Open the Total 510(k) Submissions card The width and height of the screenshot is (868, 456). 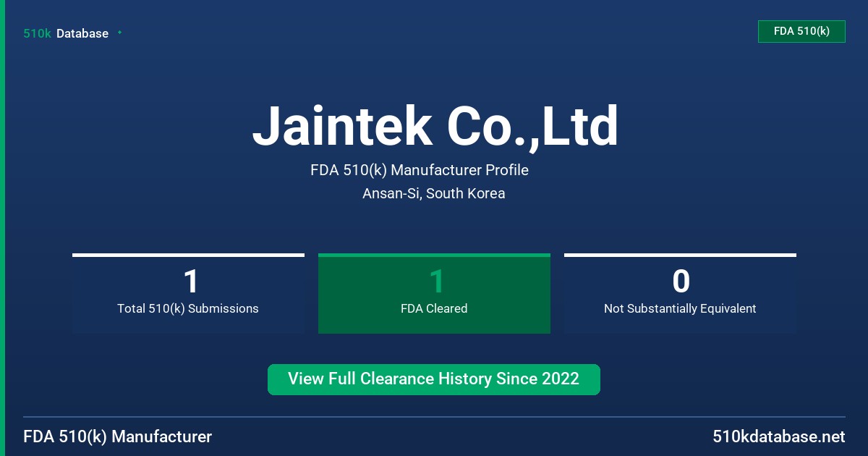(188, 293)
